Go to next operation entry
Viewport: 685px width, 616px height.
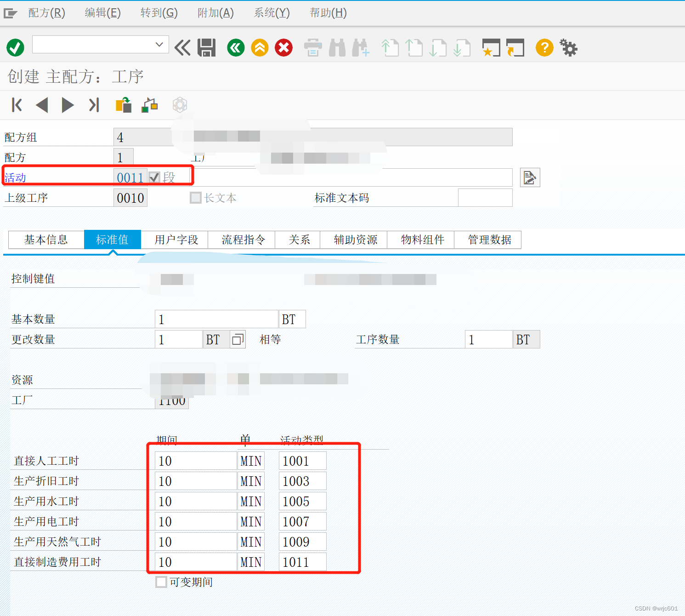[x=68, y=105]
